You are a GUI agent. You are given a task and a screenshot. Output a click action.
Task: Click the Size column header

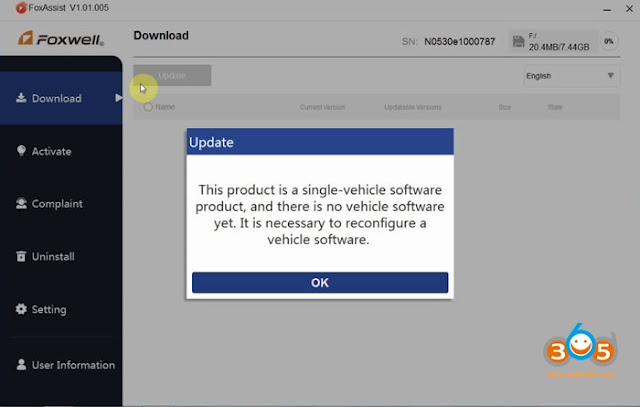pyautogui.click(x=504, y=107)
